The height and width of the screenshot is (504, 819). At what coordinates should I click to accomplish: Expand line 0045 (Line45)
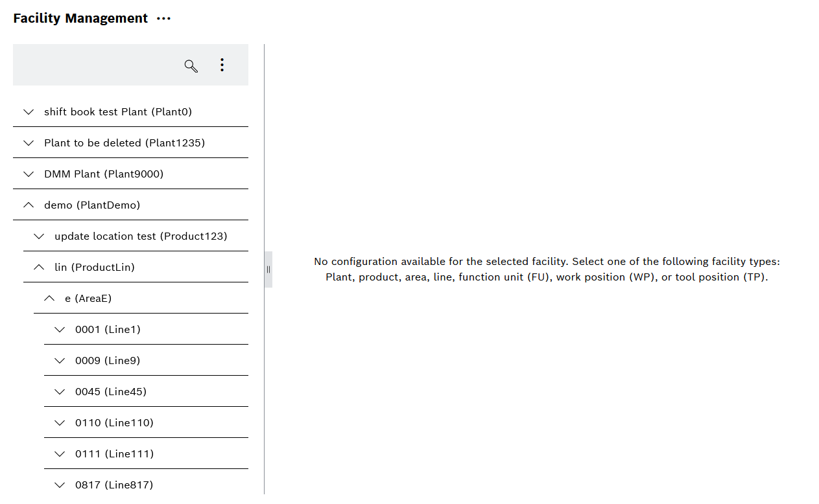pyautogui.click(x=59, y=391)
